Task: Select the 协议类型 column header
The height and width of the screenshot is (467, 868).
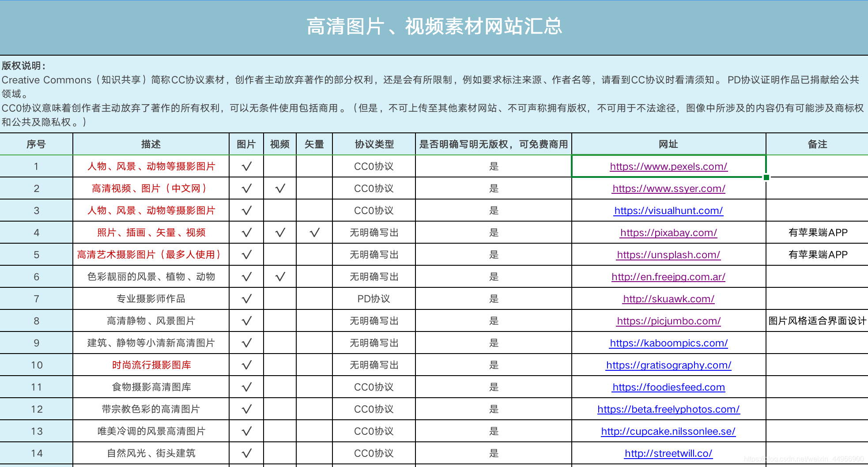Action: pos(374,144)
